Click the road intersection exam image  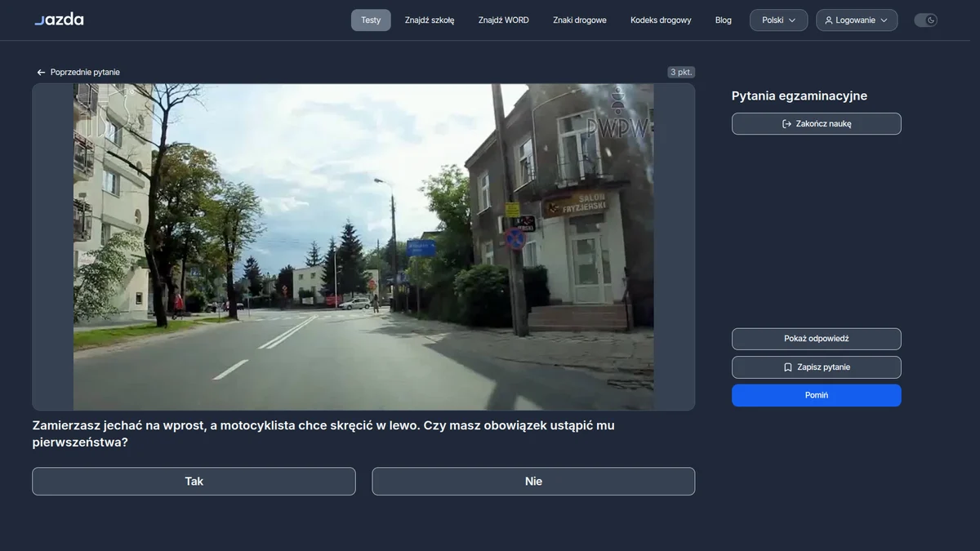click(x=363, y=247)
